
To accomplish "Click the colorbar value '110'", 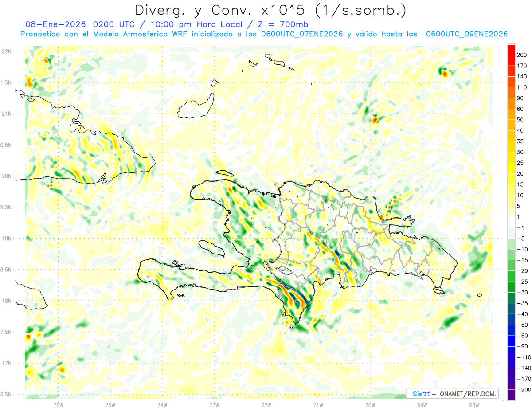I will (x=522, y=87).
